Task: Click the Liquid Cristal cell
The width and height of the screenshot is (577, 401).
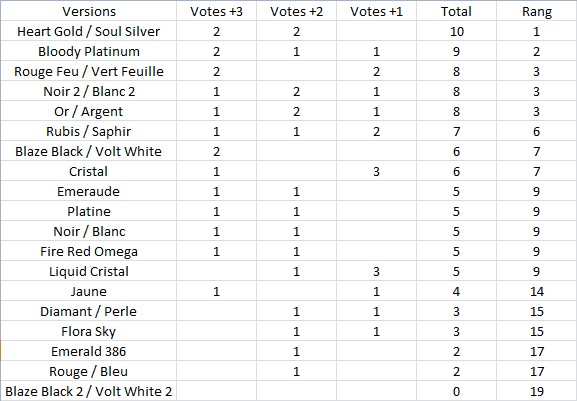Action: click(89, 271)
